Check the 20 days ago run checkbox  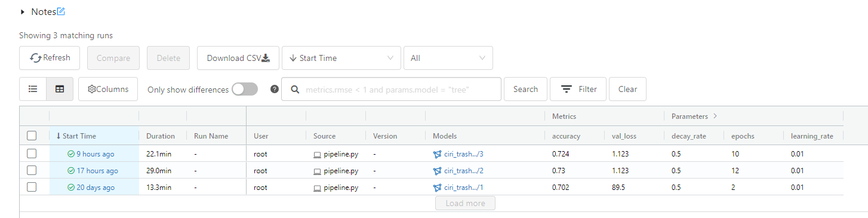click(32, 187)
